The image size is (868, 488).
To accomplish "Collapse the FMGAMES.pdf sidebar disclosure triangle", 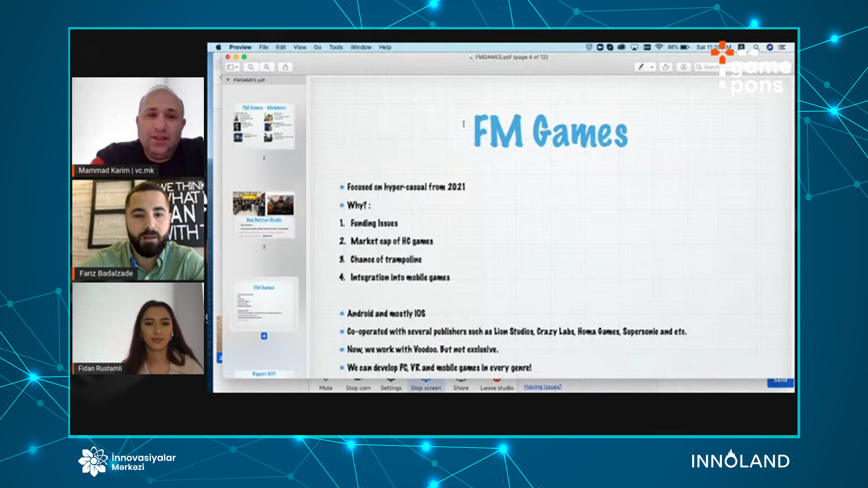I will tap(228, 80).
